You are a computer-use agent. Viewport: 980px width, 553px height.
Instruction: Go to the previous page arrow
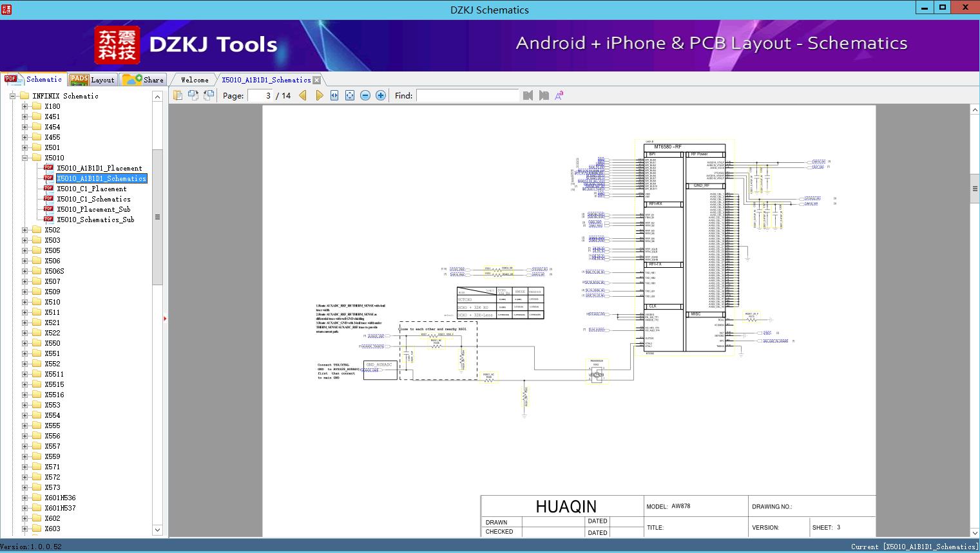point(303,95)
